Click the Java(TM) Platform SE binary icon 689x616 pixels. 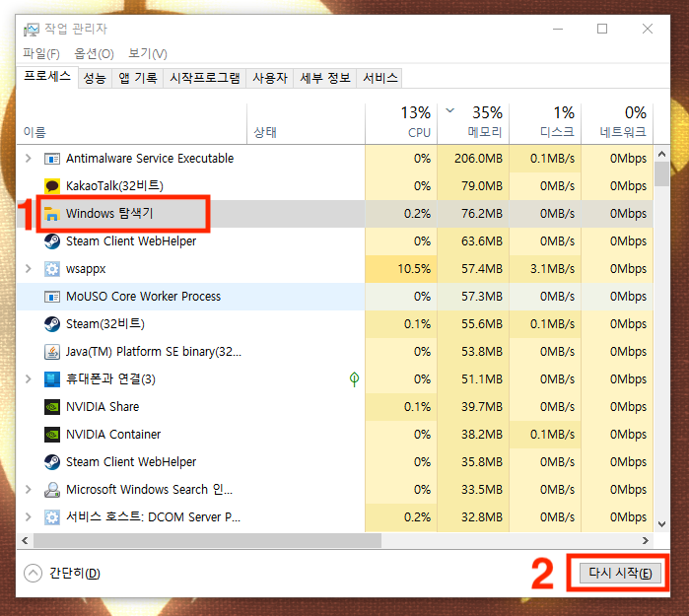[52, 352]
